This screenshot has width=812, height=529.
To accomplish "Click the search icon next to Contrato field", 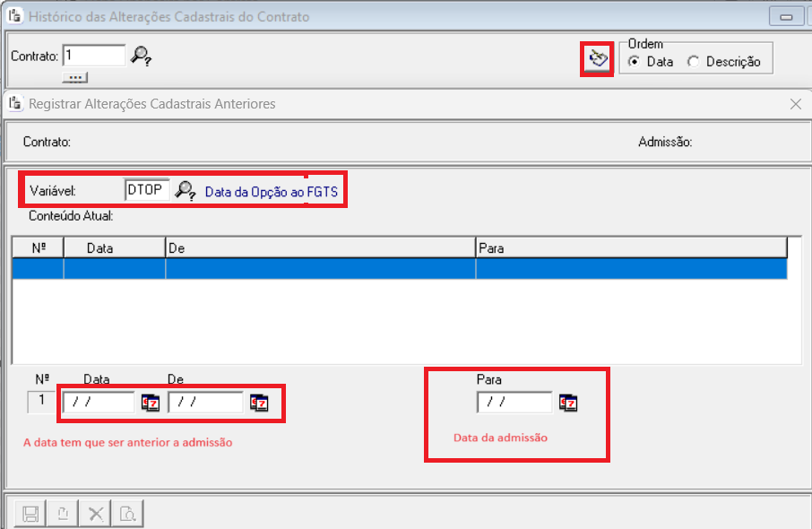I will pyautogui.click(x=141, y=56).
